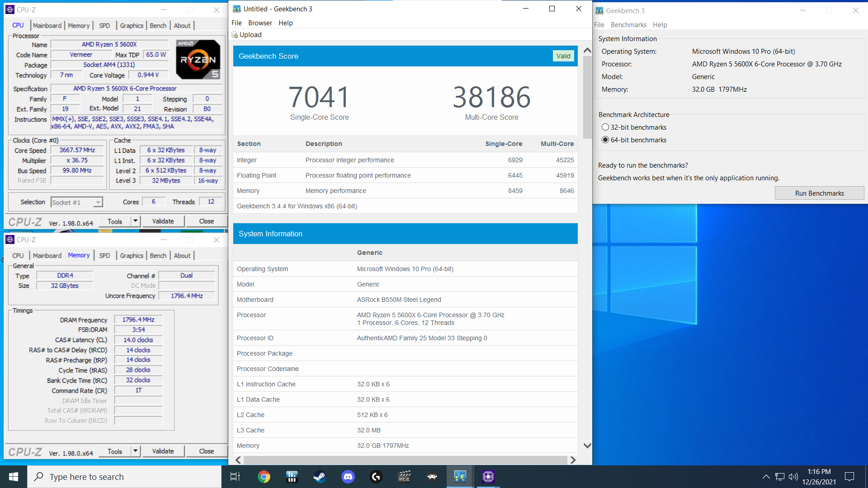Open Tools dropdown arrow in Memory CPU-Z
Image resolution: width=868 pixels, height=488 pixels.
coord(136,451)
